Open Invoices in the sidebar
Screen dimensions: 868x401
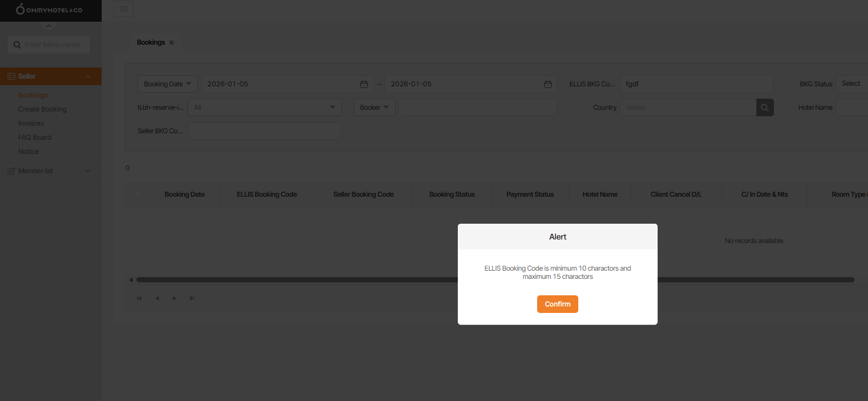[31, 123]
